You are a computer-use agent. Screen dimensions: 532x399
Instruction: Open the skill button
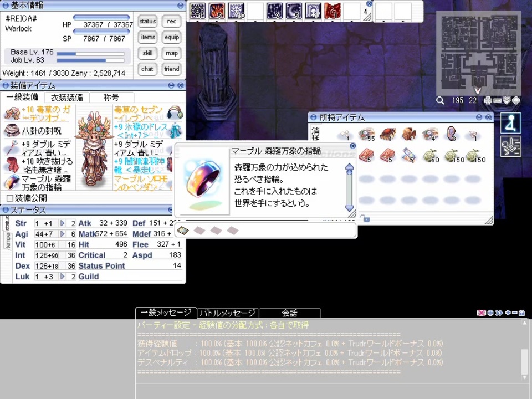tap(147, 53)
